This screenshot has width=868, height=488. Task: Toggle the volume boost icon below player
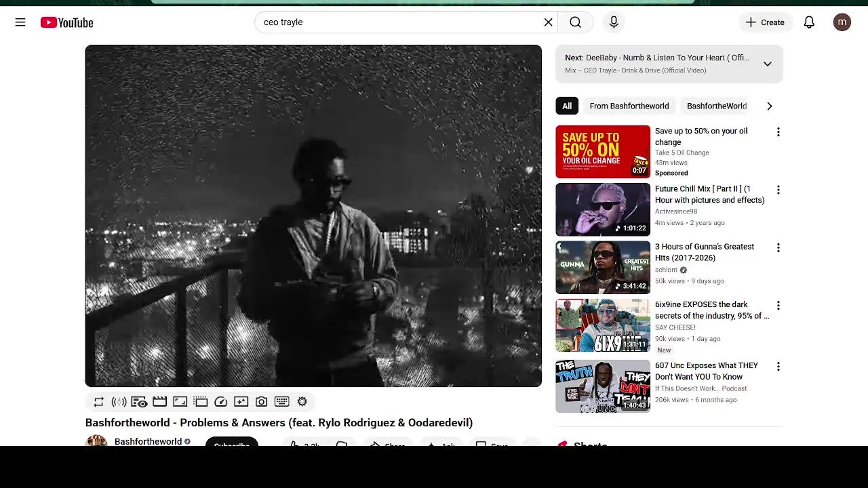(119, 402)
